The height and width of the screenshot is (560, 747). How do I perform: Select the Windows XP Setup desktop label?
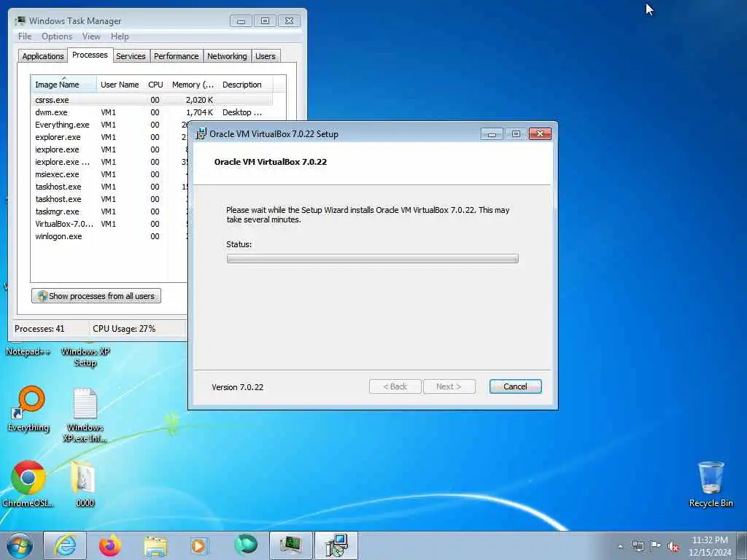click(x=85, y=357)
